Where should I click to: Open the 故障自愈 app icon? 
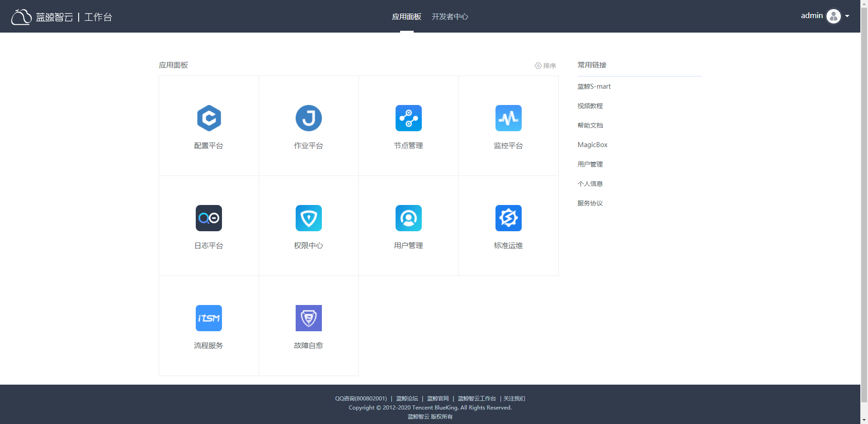tap(309, 318)
